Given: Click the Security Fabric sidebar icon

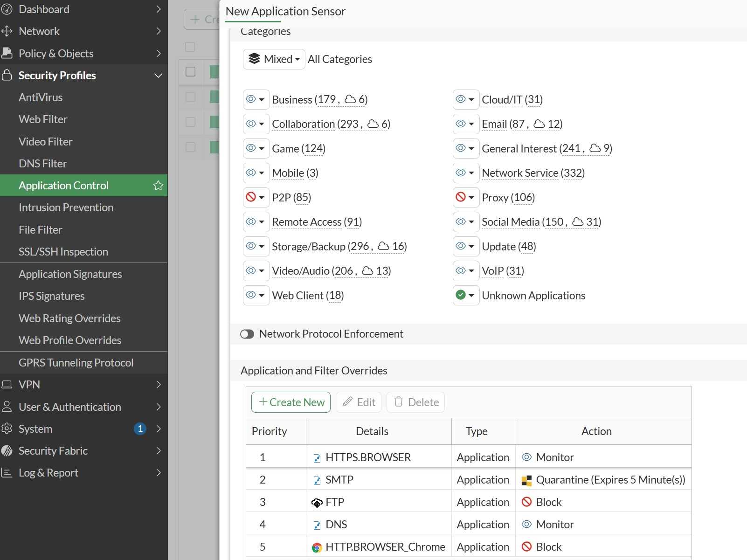Looking at the screenshot, I should [7, 451].
